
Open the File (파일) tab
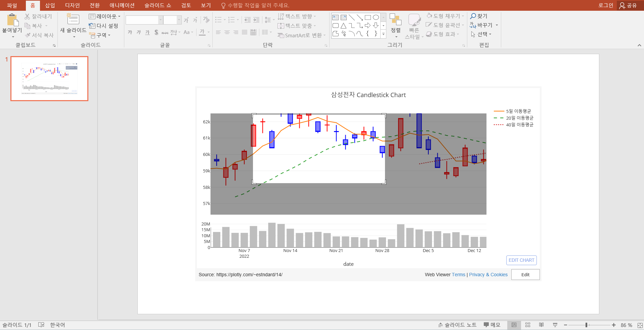(x=12, y=5)
